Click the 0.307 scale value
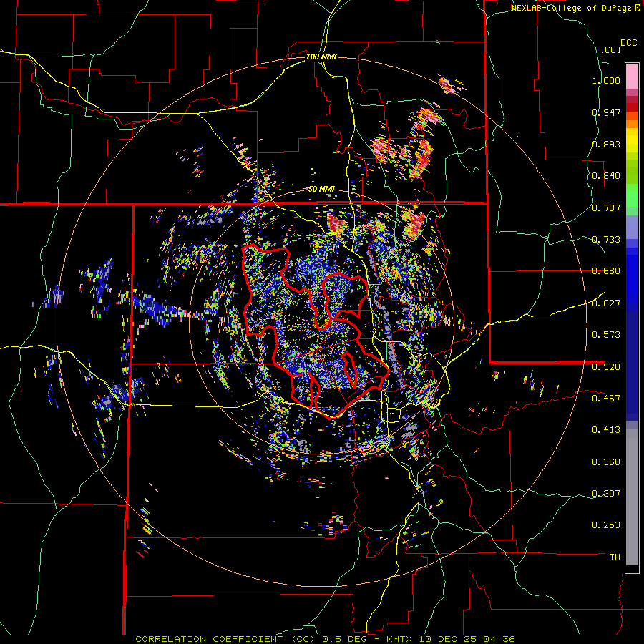This screenshot has height=644, width=644. click(606, 494)
